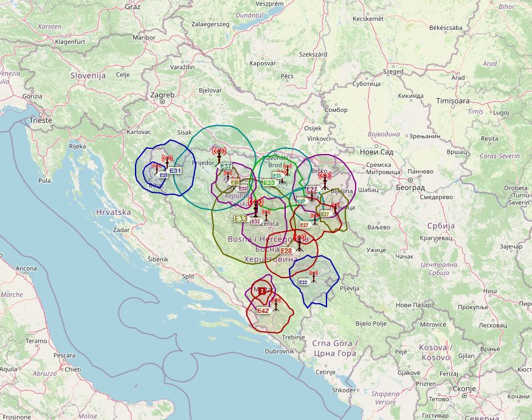Select the transmitter tower near Slavonski Brod
Screen dimensions: 532x420
tap(287, 169)
